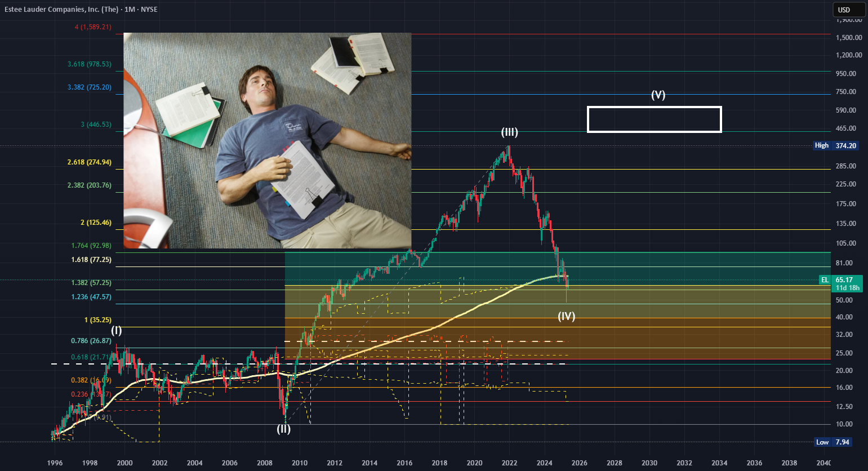This screenshot has width=868, height=471.
Task: Click the (V) wave label
Action: click(658, 95)
